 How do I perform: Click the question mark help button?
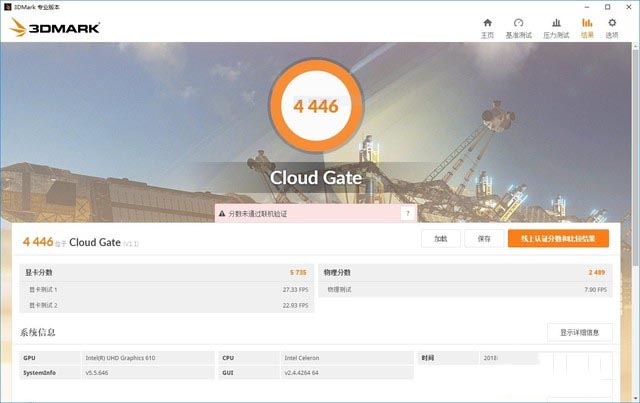(407, 213)
